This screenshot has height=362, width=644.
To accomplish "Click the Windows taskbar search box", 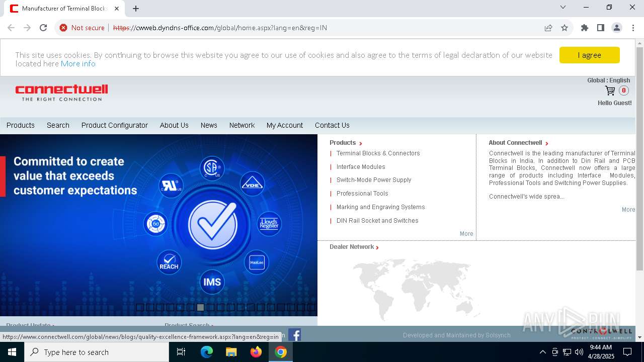I will (x=97, y=352).
